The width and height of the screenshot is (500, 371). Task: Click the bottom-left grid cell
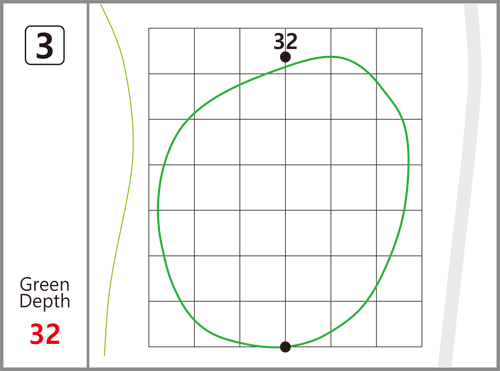(x=171, y=324)
